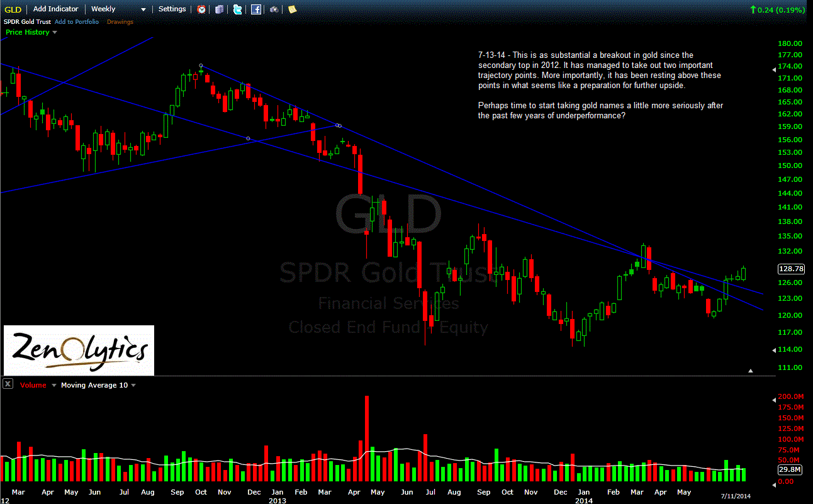The height and width of the screenshot is (504, 813).
Task: Click the red Volume label
Action: (x=33, y=384)
